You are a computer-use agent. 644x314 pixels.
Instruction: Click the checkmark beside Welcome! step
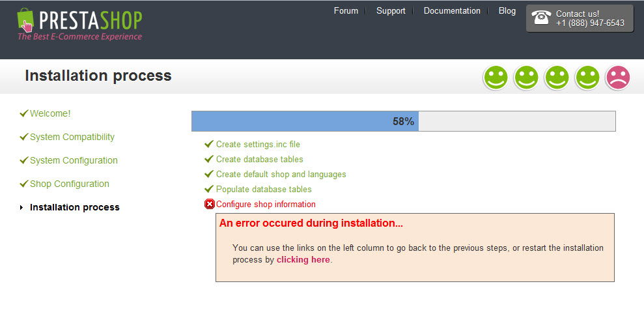(x=24, y=113)
